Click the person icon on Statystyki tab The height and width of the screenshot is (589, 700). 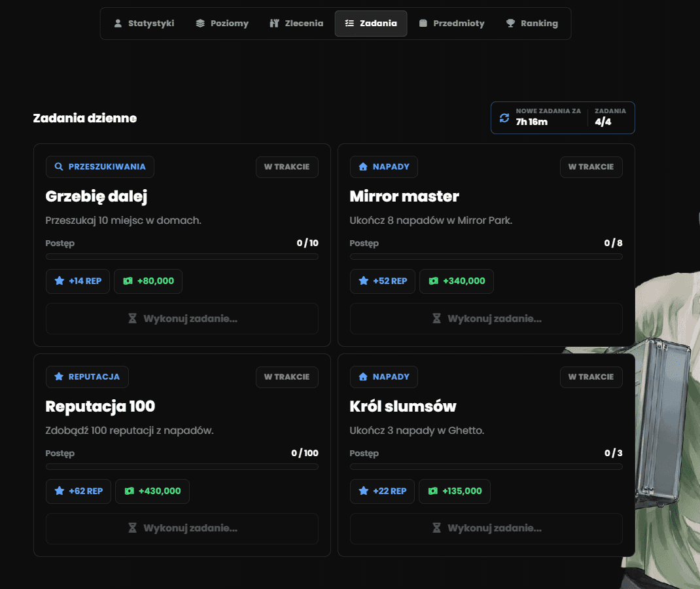118,23
